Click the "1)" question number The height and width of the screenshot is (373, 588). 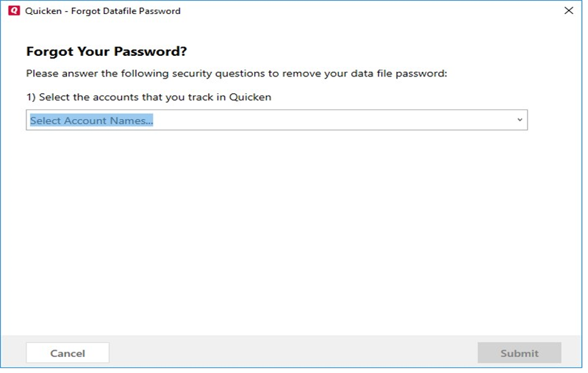click(31, 97)
